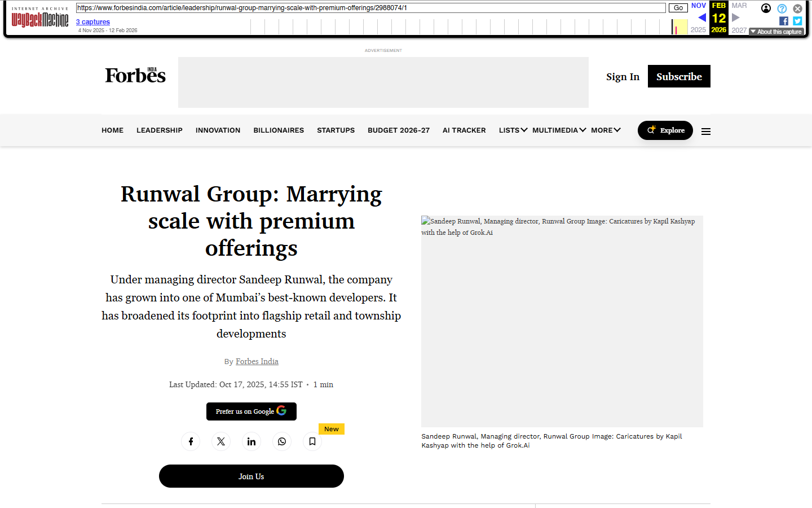The width and height of the screenshot is (812, 508).
Task: Select 2025 year in Wayback toolbar
Action: tap(698, 30)
